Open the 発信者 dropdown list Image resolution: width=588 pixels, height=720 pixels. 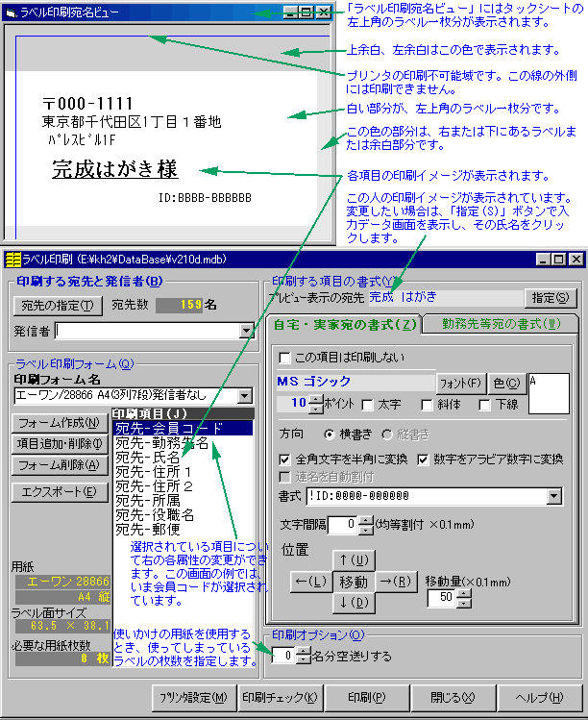(246, 332)
